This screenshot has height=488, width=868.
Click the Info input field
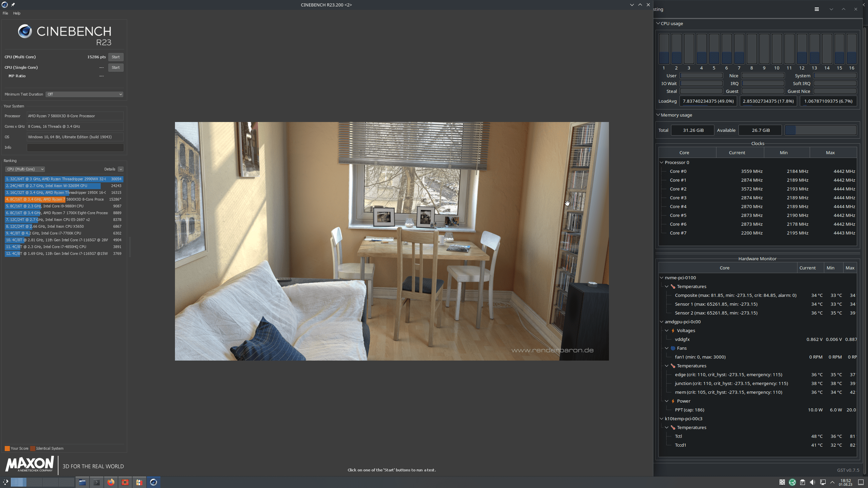[x=75, y=147]
